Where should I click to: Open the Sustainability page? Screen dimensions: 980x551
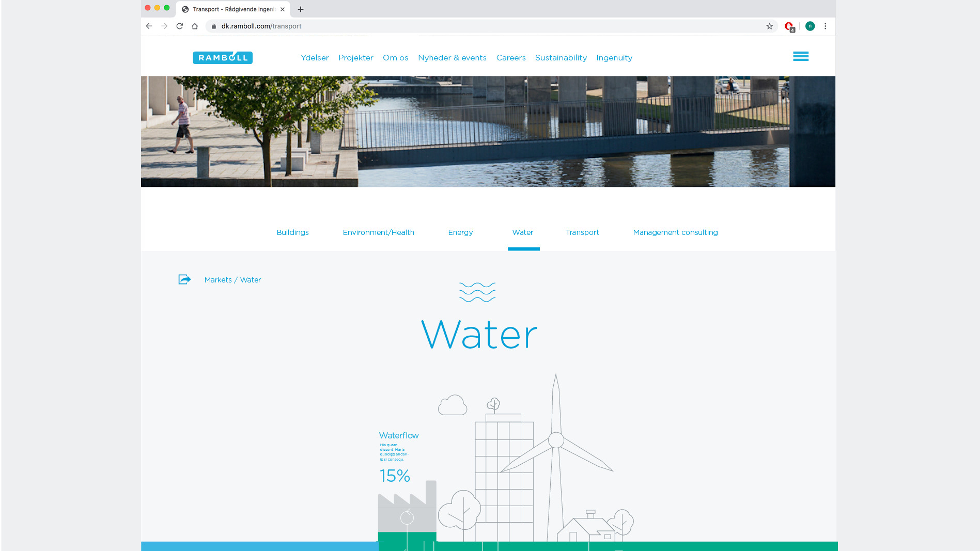[x=561, y=58]
